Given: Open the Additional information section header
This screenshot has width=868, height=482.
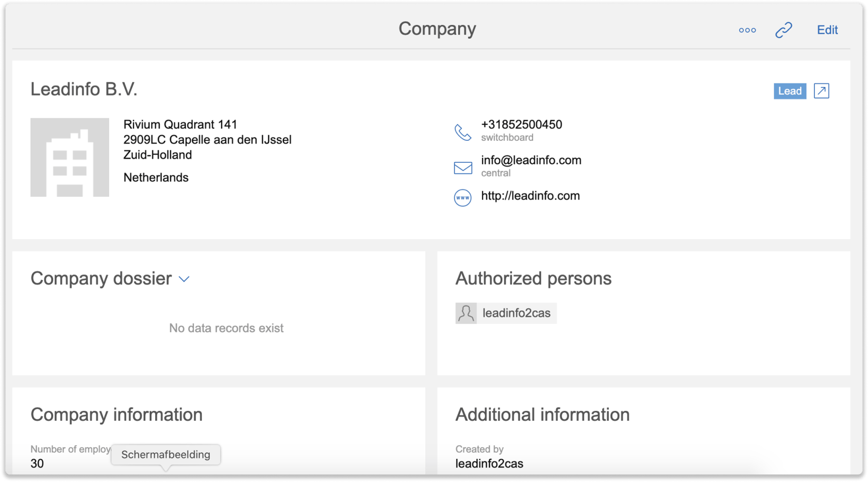Looking at the screenshot, I should 542,415.
